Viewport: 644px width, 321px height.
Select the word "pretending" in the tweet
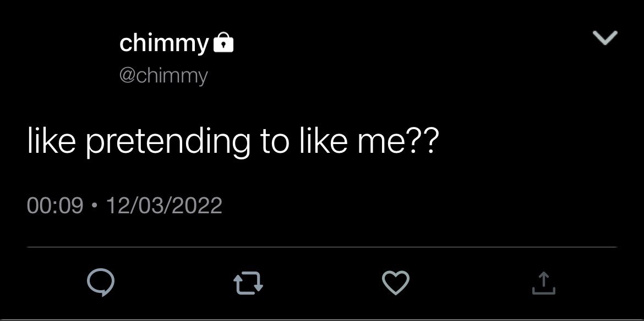(167, 141)
